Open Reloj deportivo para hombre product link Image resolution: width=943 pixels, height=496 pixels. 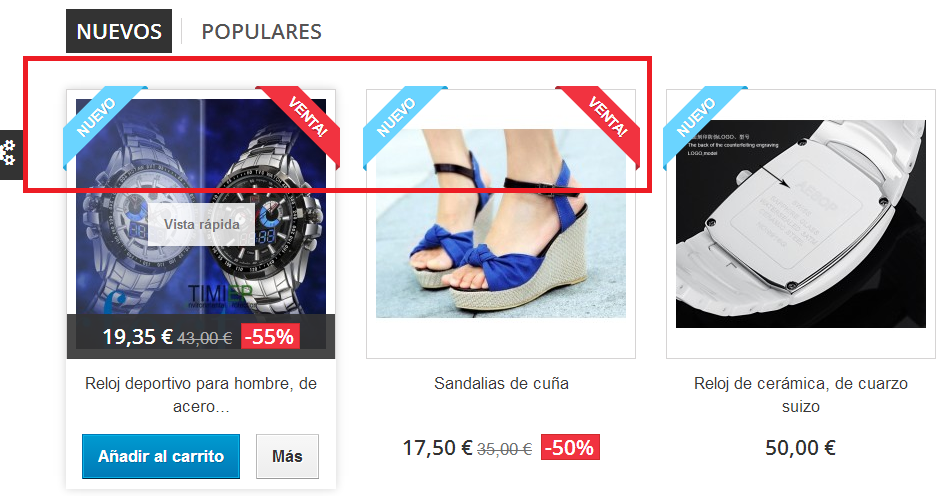point(201,395)
